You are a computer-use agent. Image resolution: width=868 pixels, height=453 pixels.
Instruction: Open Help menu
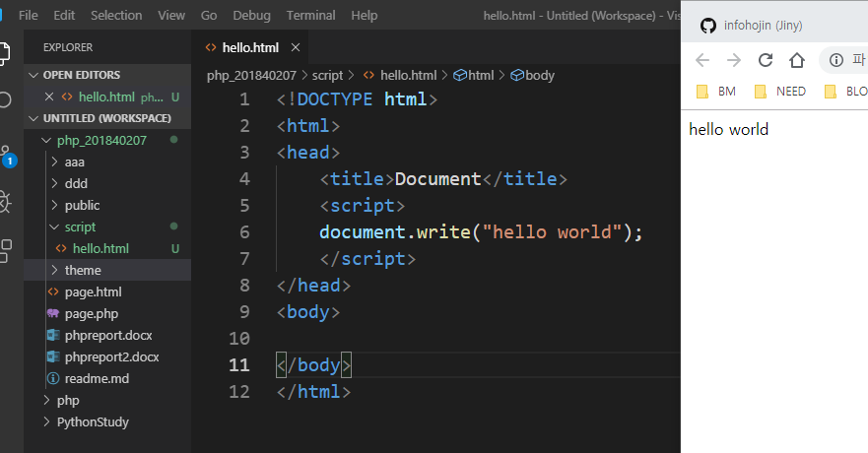[x=365, y=16]
